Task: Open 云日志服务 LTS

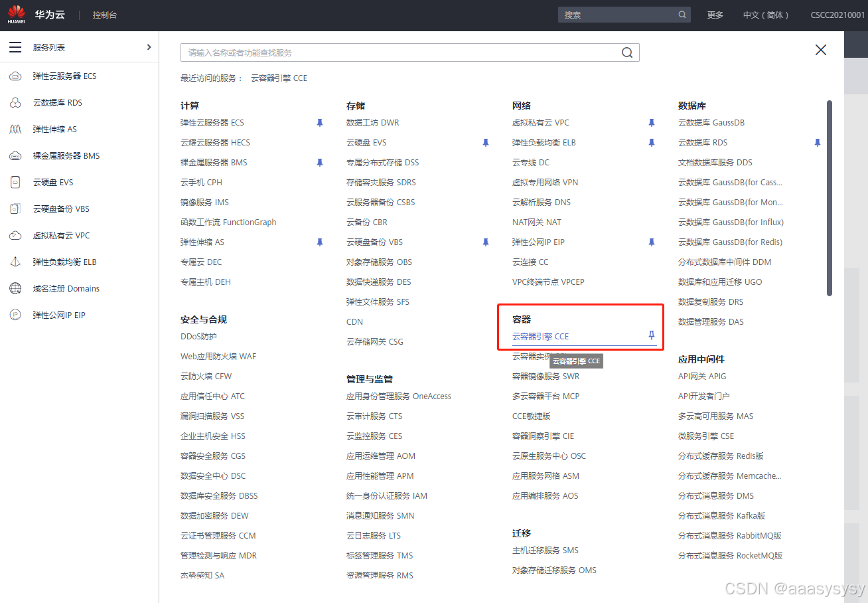Action: tap(374, 536)
